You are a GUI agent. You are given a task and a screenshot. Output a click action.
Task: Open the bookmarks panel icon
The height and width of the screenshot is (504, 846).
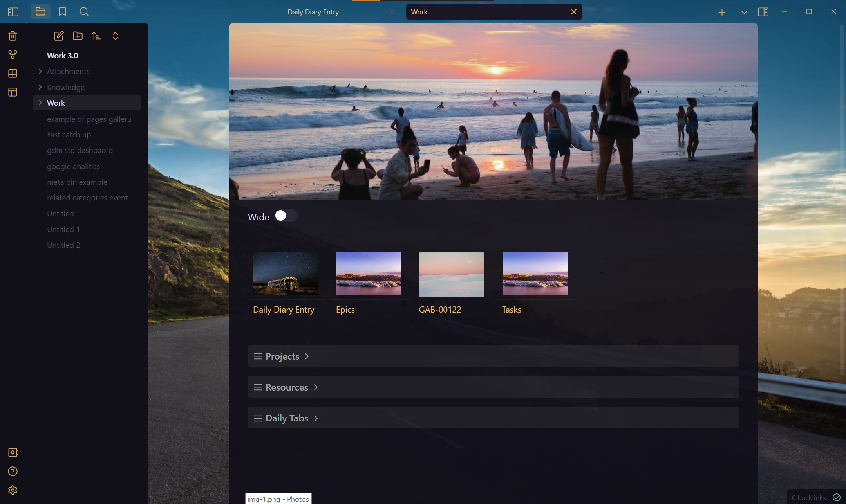point(62,12)
